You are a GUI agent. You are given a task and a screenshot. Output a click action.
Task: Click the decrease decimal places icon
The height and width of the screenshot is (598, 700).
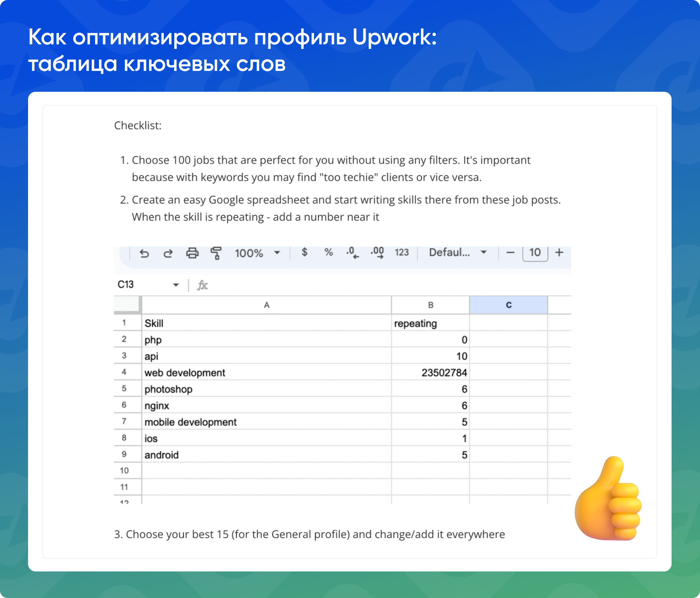click(351, 253)
